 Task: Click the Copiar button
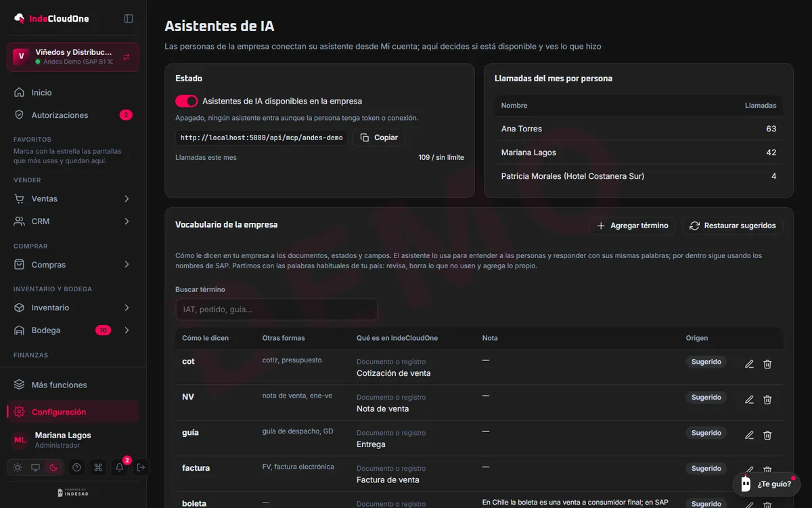pyautogui.click(x=379, y=137)
